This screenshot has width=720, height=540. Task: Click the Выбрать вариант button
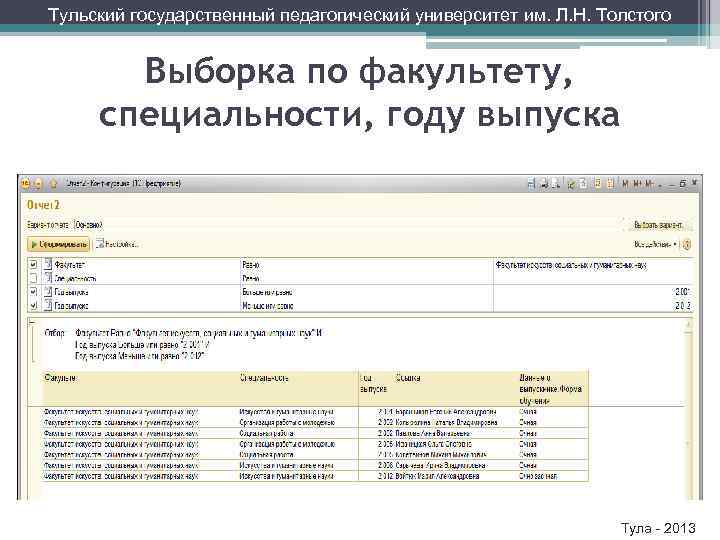tap(658, 225)
